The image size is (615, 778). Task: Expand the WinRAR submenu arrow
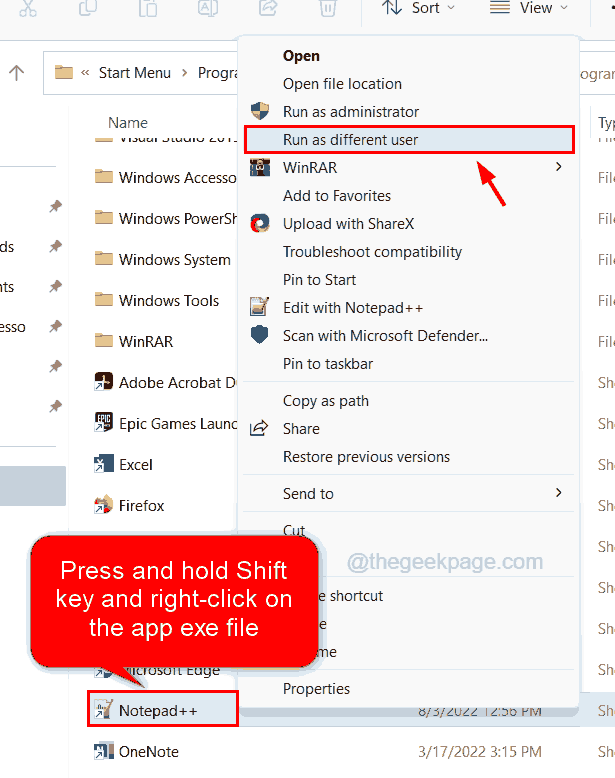pyautogui.click(x=559, y=167)
